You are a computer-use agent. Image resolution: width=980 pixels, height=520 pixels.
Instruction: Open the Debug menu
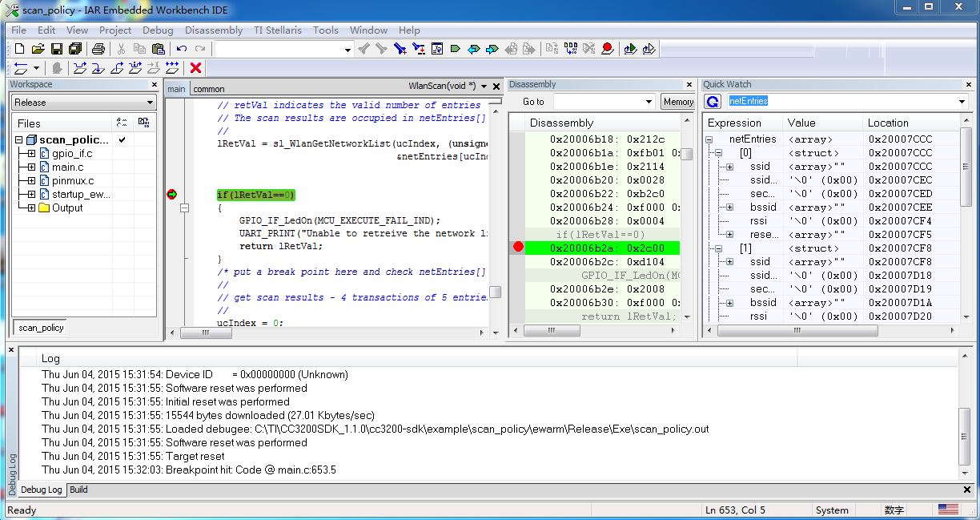pos(158,30)
